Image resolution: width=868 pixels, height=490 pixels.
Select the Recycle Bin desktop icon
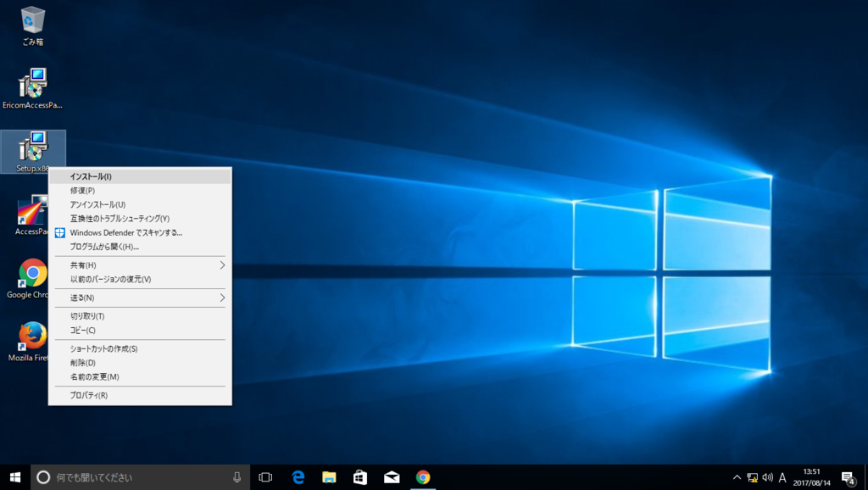point(33,25)
